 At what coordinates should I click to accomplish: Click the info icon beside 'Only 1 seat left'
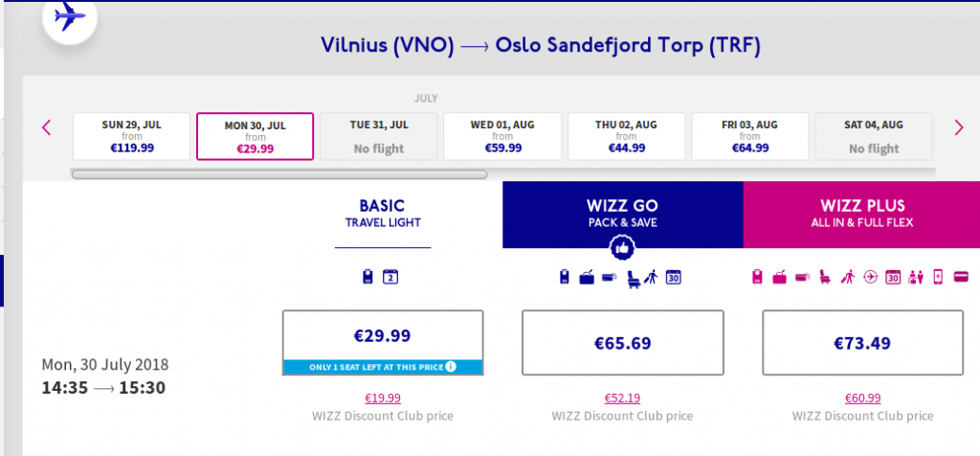451,367
